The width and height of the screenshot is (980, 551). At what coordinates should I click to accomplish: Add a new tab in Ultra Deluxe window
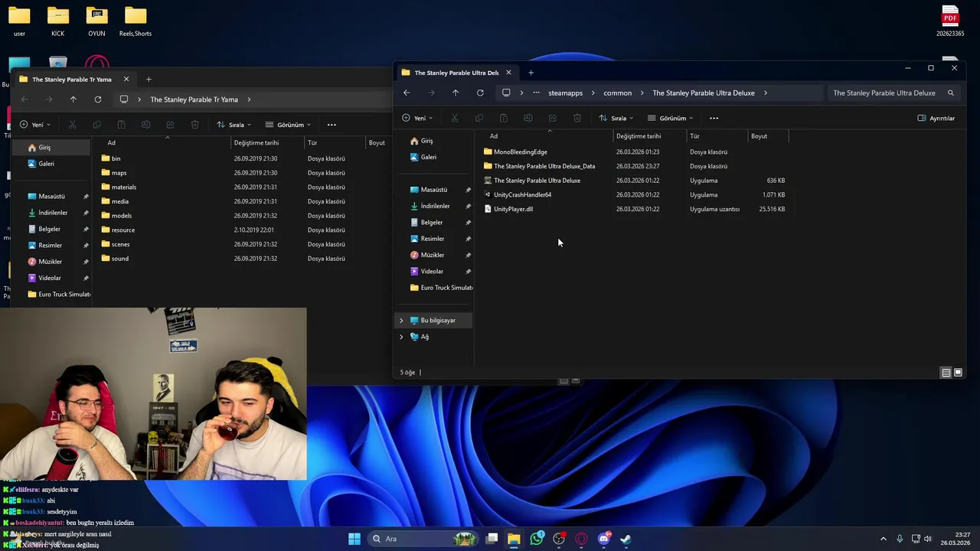click(x=531, y=73)
